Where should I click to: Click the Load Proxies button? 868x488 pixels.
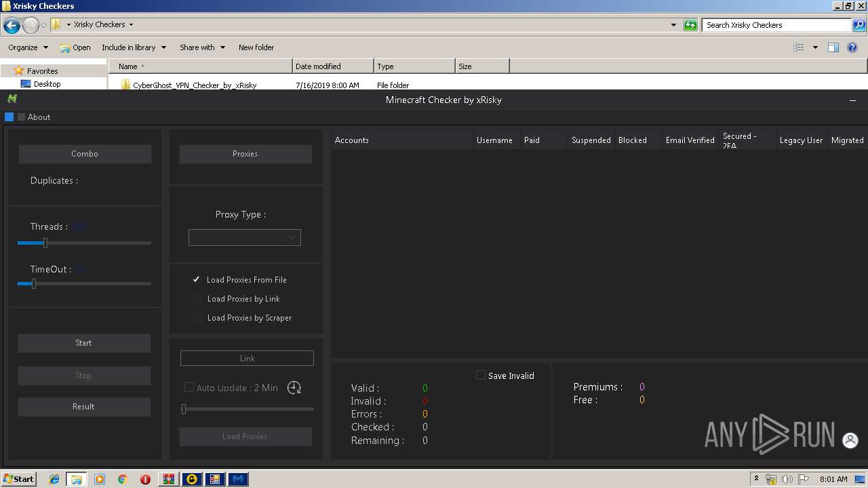pos(245,436)
